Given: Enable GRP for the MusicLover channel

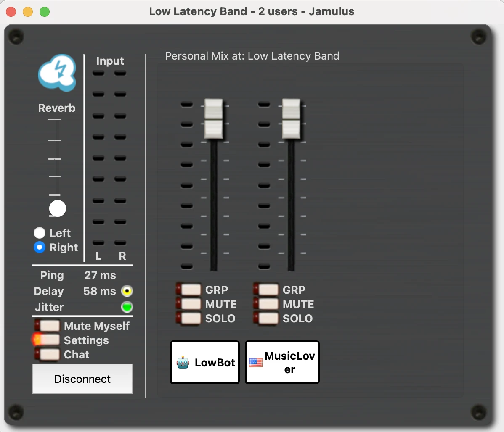Looking at the screenshot, I should tap(266, 290).
